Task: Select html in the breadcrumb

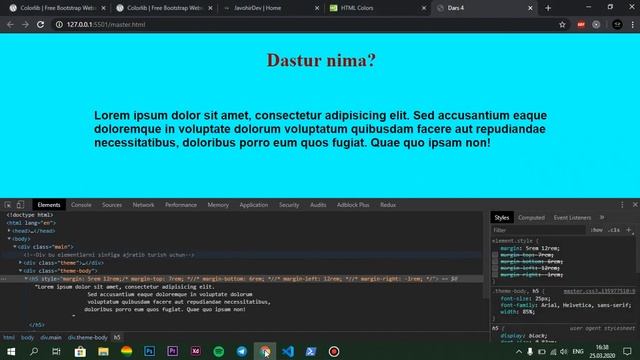Action: coord(9,338)
